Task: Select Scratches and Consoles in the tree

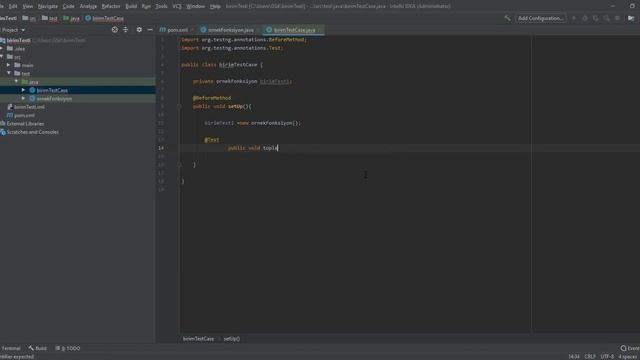Action: (x=32, y=132)
